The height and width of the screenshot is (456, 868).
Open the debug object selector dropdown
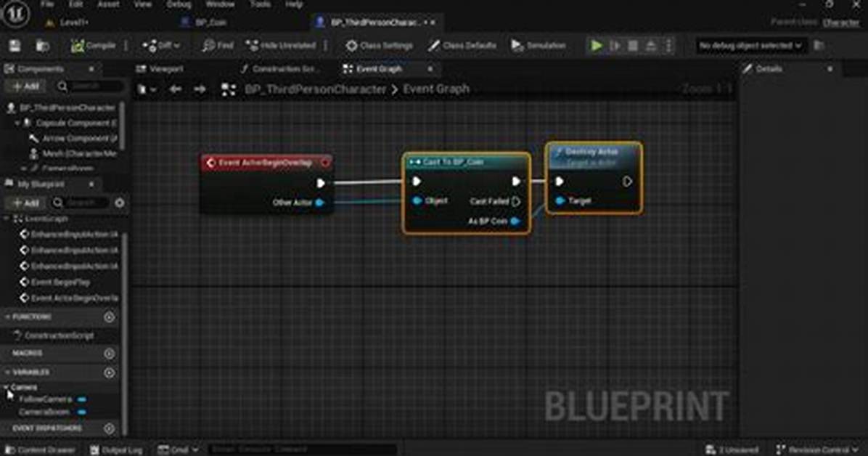coord(750,46)
